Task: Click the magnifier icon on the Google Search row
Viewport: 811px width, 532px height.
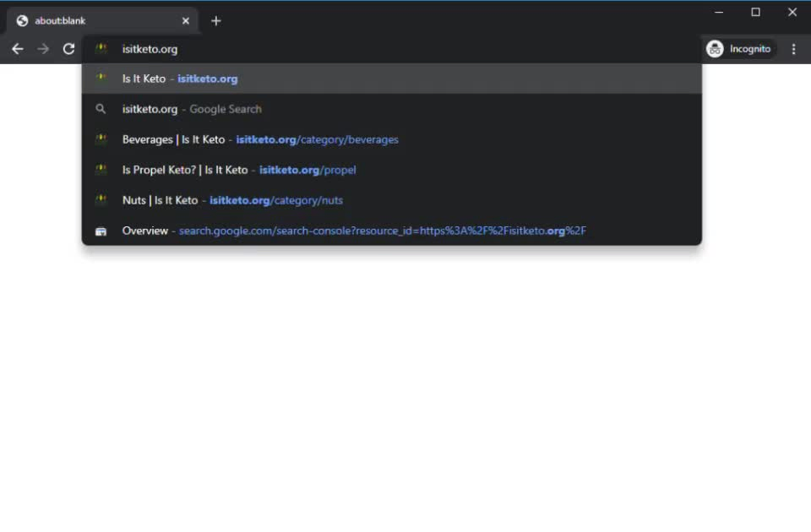Action: coord(101,109)
